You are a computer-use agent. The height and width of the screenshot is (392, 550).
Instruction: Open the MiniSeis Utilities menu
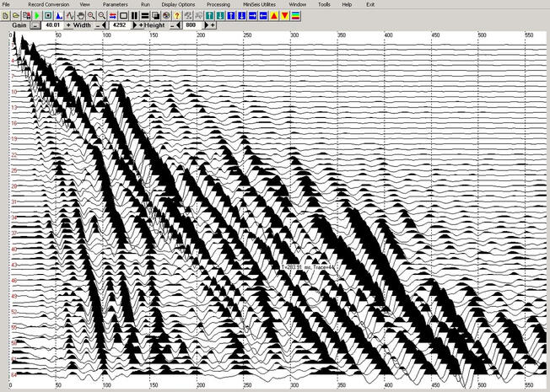[x=260, y=4]
